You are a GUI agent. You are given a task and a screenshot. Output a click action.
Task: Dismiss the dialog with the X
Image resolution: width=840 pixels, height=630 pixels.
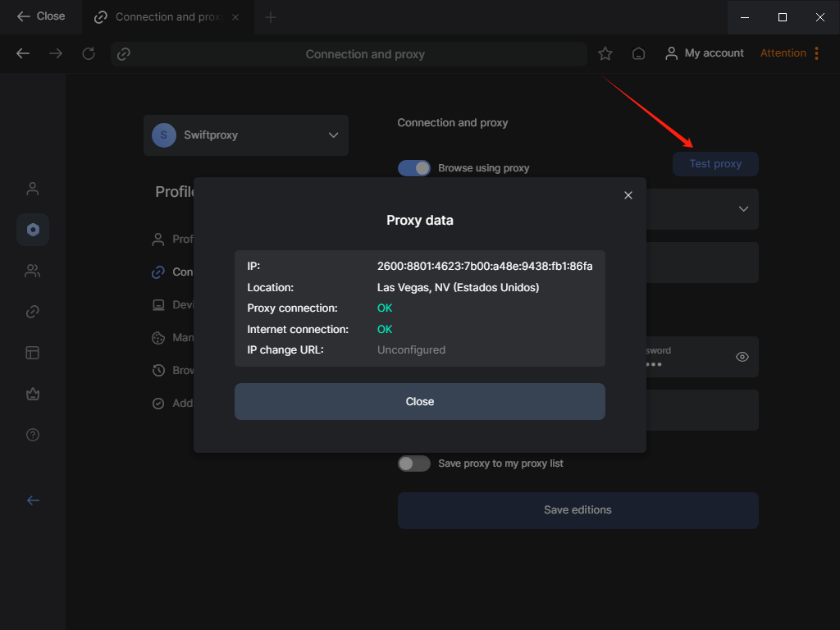point(628,195)
